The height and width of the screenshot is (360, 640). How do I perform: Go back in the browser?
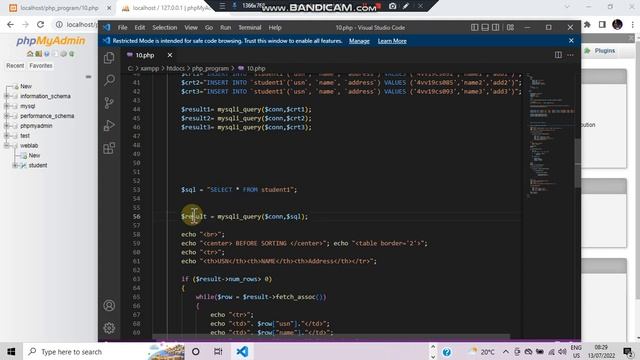(10, 24)
